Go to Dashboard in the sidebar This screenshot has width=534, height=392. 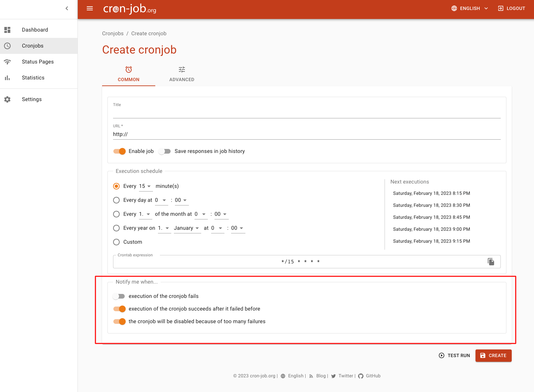click(x=39, y=30)
